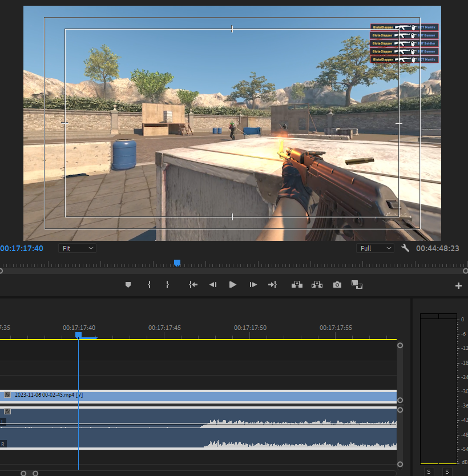The image size is (468, 476).
Task: Click the monitor time ruler playhead
Action: [x=177, y=263]
